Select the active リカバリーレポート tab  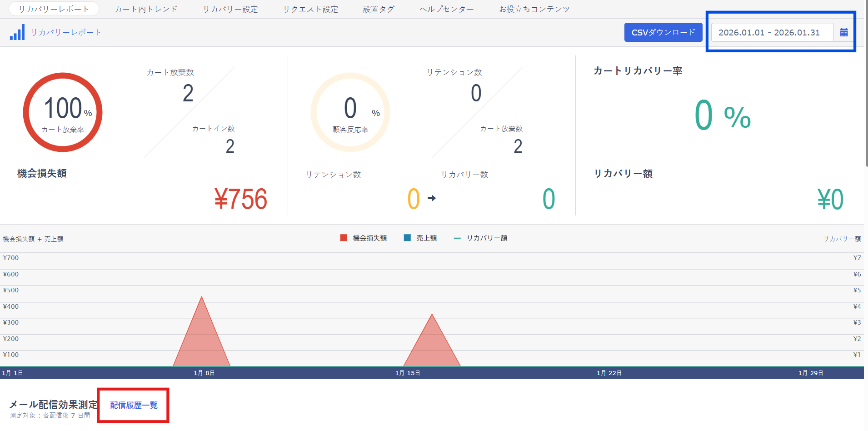(x=54, y=9)
